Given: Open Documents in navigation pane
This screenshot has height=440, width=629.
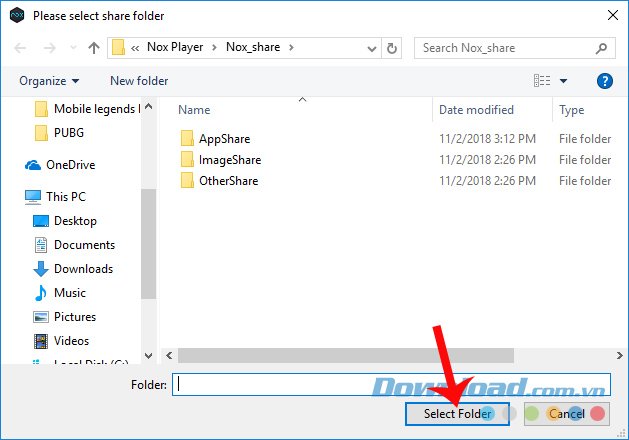Looking at the screenshot, I should 84,245.
